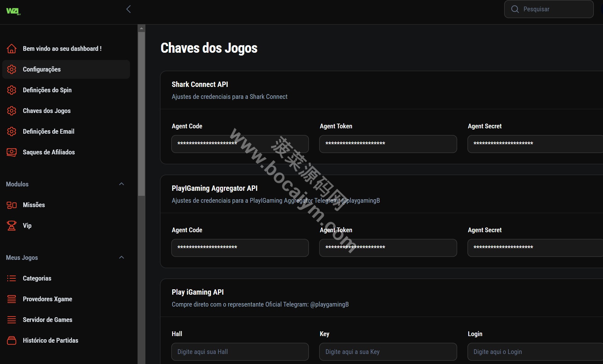The width and height of the screenshot is (603, 364).
Task: Click the lines icon for Servidor de Games
Action: tap(12, 320)
